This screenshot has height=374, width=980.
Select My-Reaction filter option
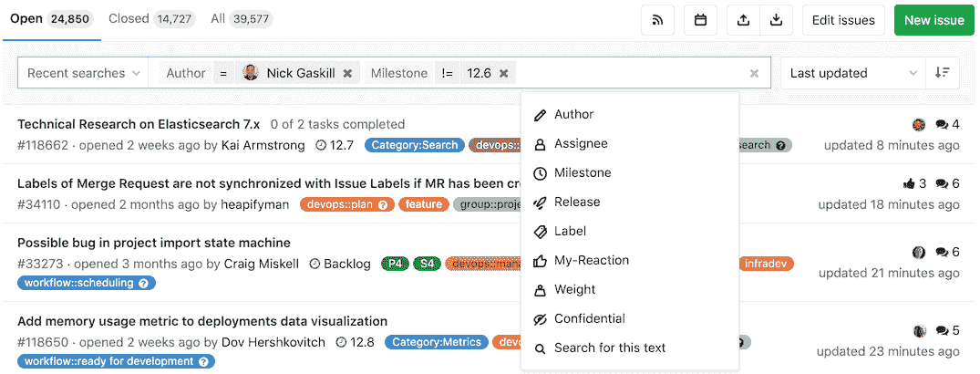[591, 260]
